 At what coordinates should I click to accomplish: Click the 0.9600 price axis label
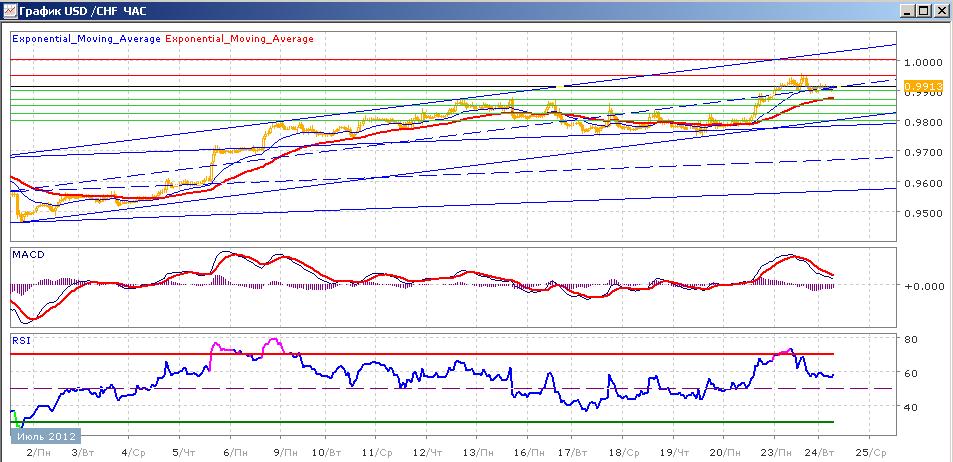tap(923, 182)
